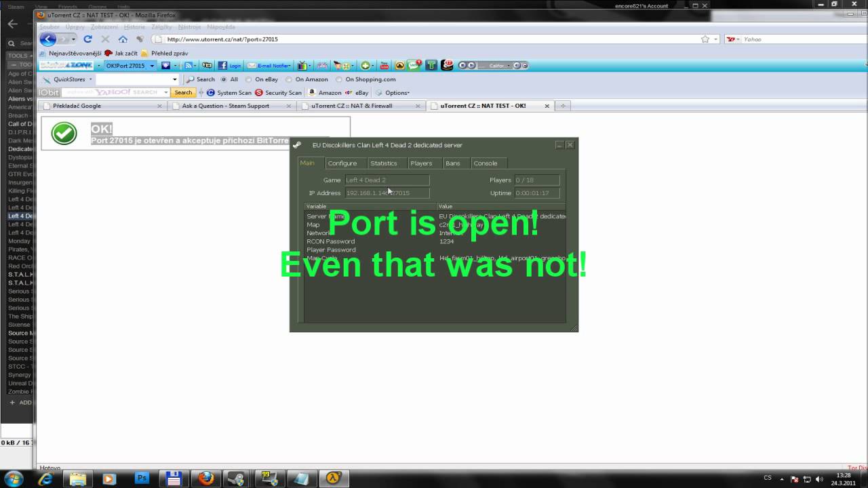Open the Players tab in server window

tap(421, 163)
